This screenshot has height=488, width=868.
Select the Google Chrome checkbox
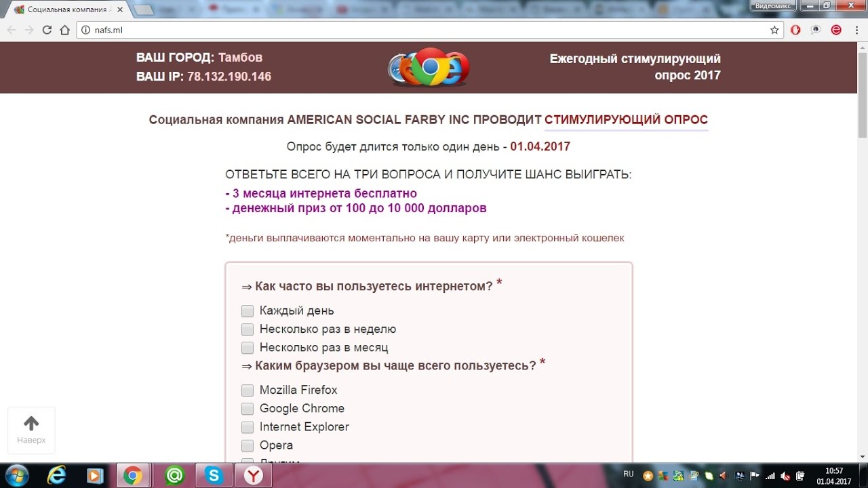tap(248, 409)
